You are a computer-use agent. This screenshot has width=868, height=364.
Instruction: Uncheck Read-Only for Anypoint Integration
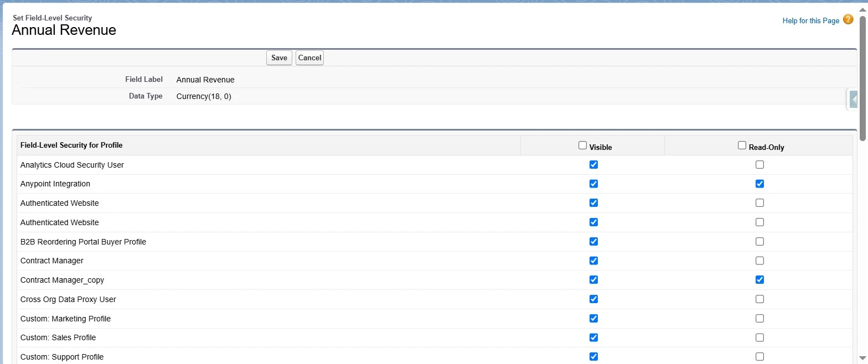coord(759,184)
